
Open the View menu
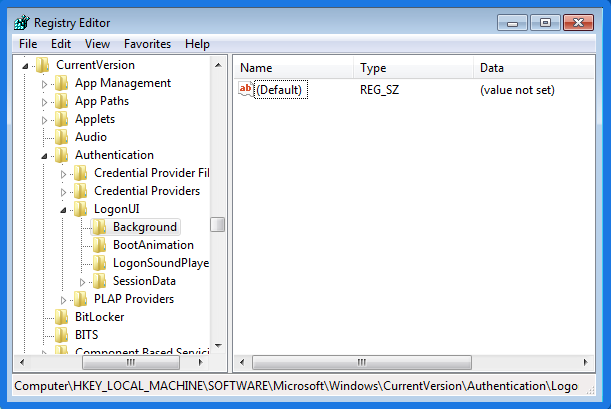coord(97,44)
